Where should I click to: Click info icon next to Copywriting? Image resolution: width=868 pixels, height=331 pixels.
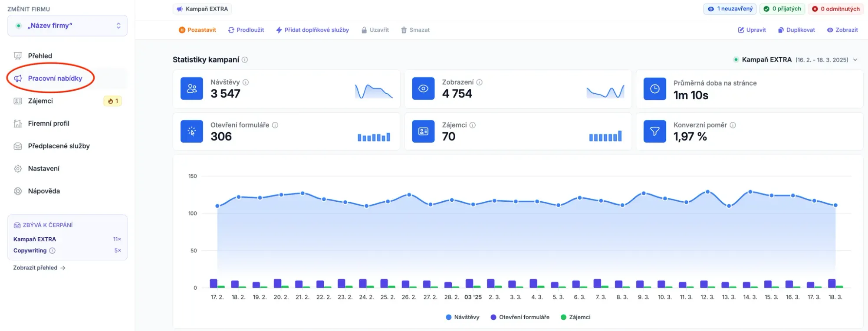[x=53, y=251]
